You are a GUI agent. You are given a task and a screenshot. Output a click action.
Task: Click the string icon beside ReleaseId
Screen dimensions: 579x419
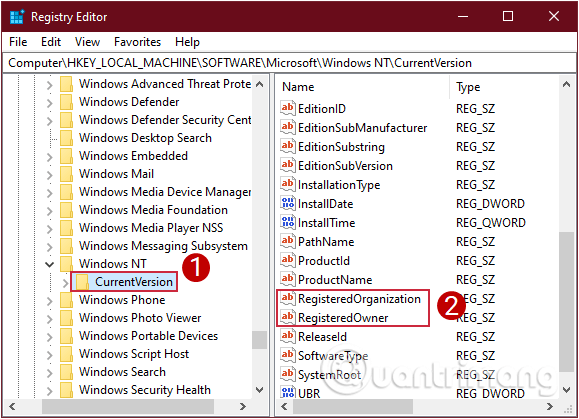pos(288,336)
